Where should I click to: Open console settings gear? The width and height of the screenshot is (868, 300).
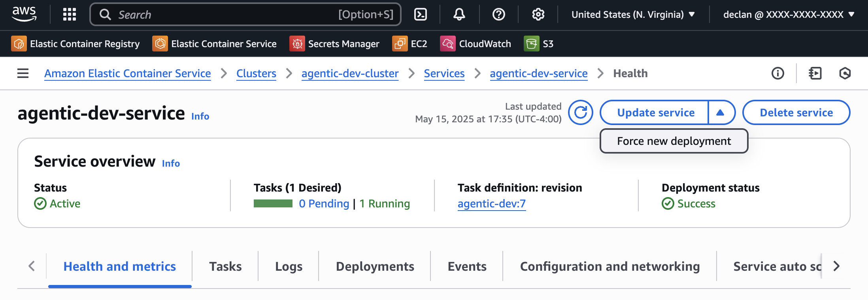[x=538, y=15]
